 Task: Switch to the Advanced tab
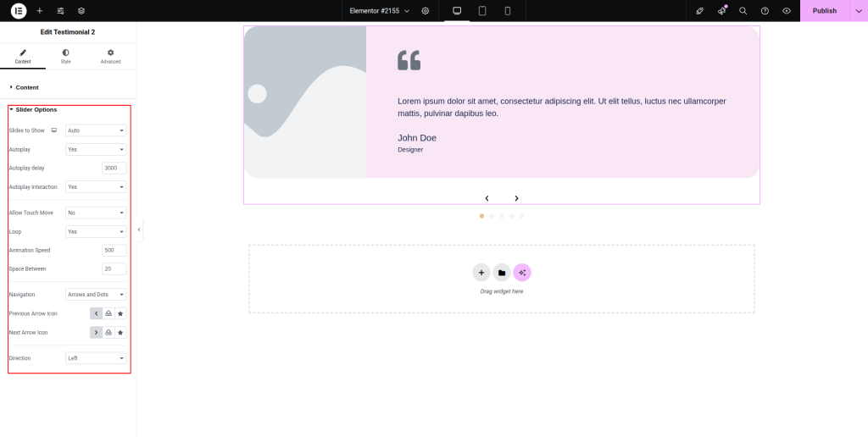pos(110,57)
